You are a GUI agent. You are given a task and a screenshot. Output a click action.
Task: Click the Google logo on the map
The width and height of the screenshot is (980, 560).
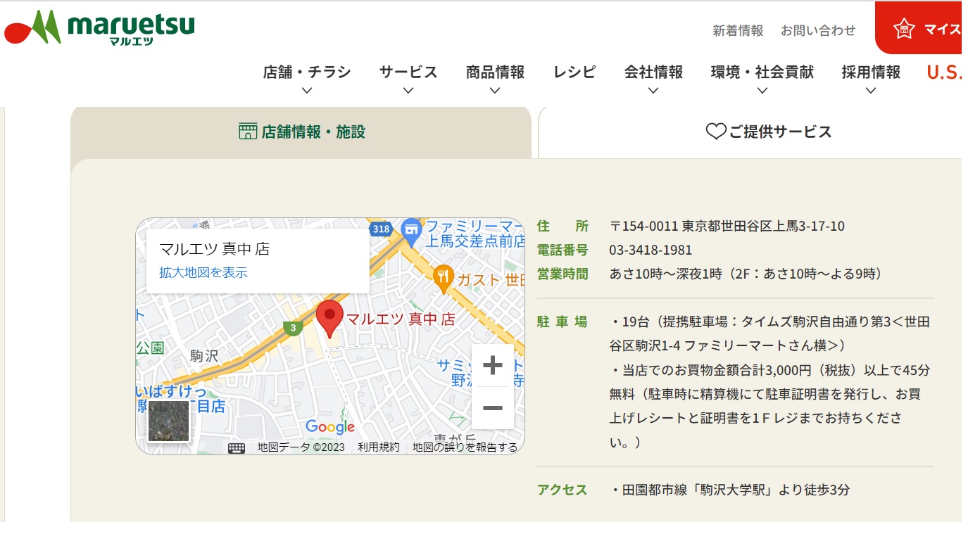click(x=330, y=426)
